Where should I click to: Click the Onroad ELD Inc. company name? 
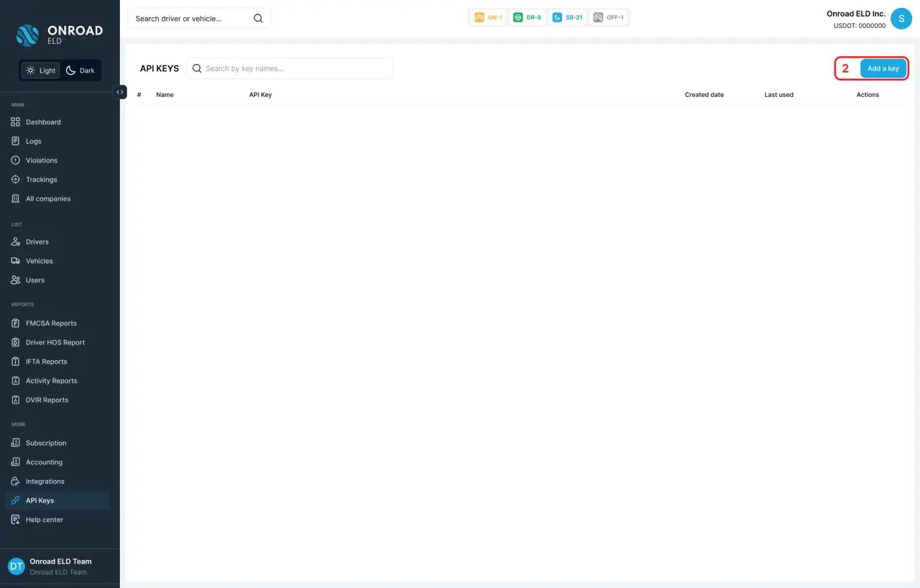point(856,14)
